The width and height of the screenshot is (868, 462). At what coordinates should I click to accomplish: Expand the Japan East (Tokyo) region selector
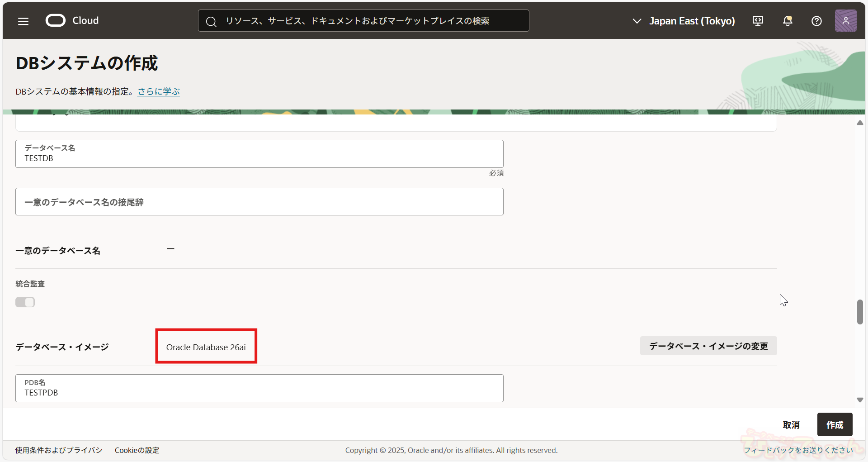point(684,21)
